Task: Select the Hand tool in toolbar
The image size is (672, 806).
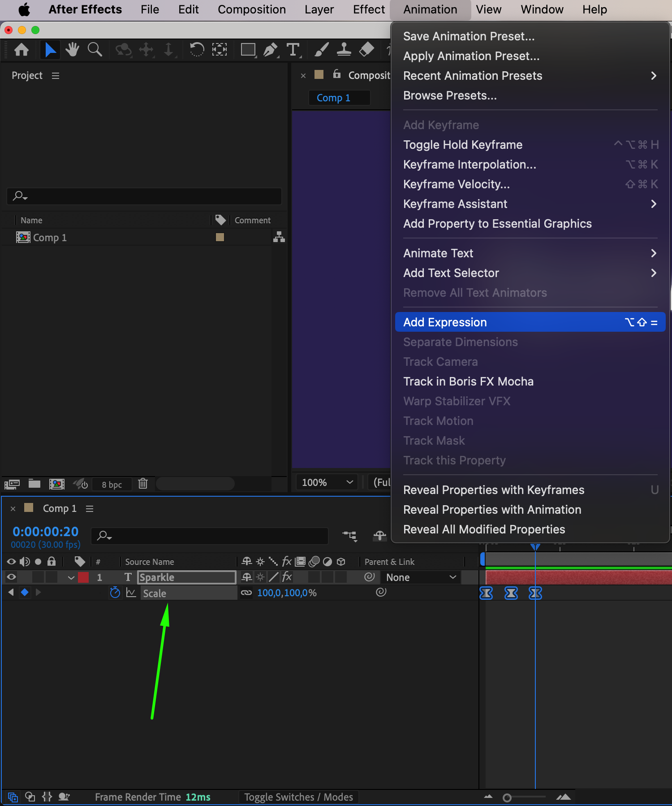Action: [x=72, y=49]
